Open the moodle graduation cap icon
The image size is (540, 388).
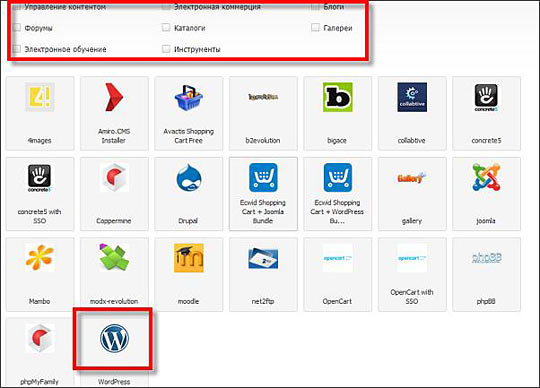pos(189,258)
